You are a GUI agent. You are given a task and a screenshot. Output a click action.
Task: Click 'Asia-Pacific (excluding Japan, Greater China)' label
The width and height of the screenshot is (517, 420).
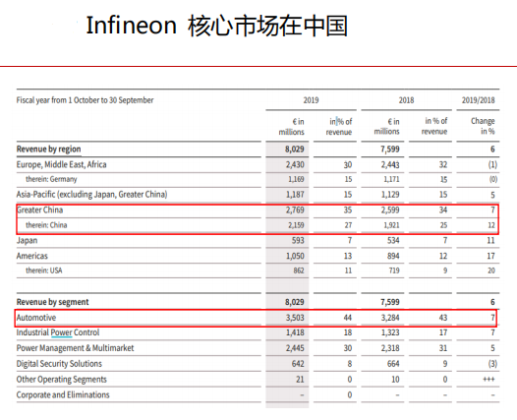coord(91,195)
